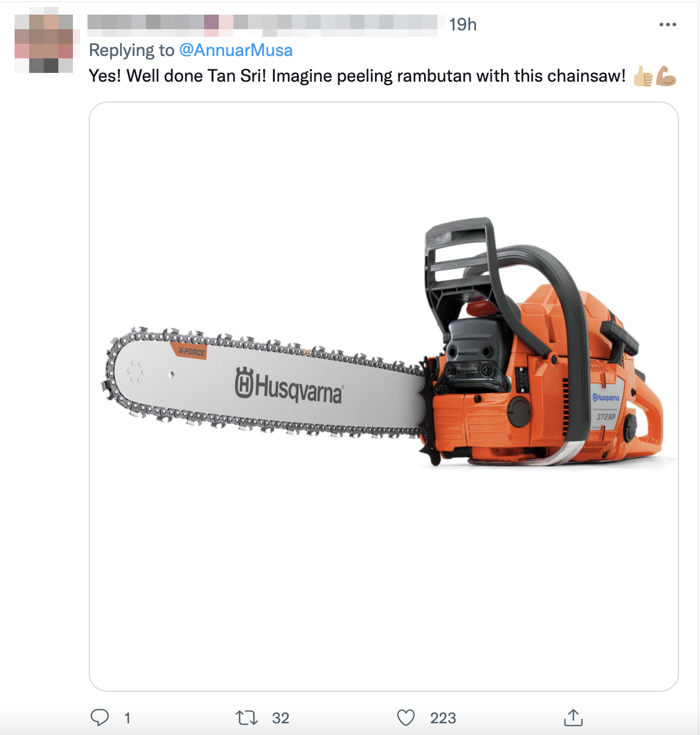This screenshot has height=735, width=700.
Task: Click the flexed bicep emoji
Action: click(x=666, y=76)
